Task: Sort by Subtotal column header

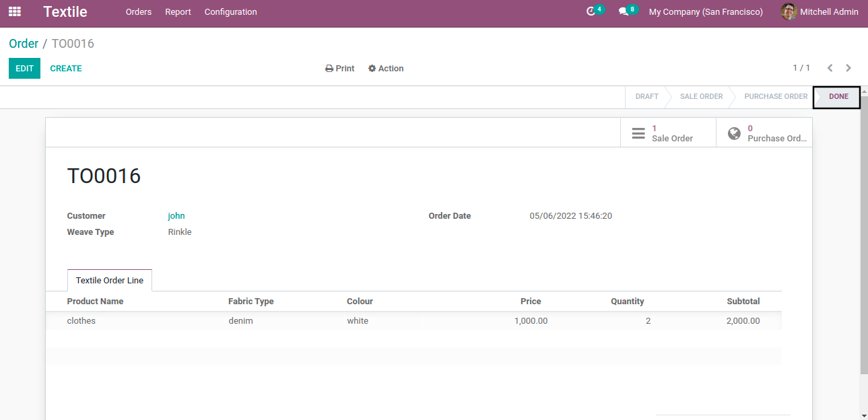Action: tap(743, 302)
